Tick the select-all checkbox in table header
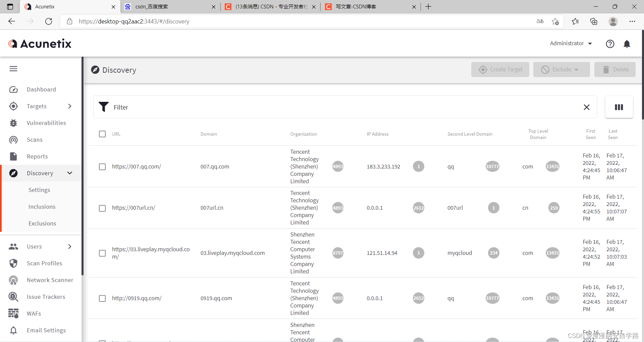 102,134
